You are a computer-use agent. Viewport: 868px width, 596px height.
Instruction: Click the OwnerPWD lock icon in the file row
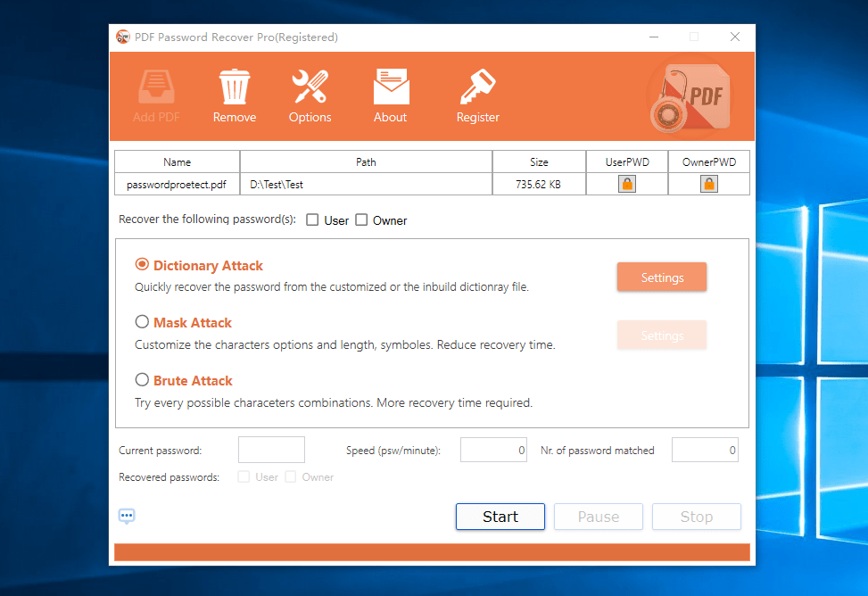[709, 184]
